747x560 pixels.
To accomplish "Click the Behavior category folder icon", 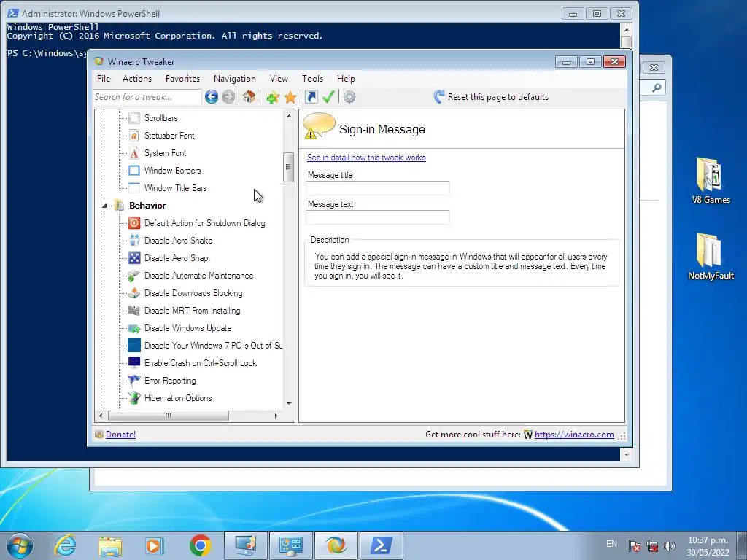I will [x=119, y=205].
